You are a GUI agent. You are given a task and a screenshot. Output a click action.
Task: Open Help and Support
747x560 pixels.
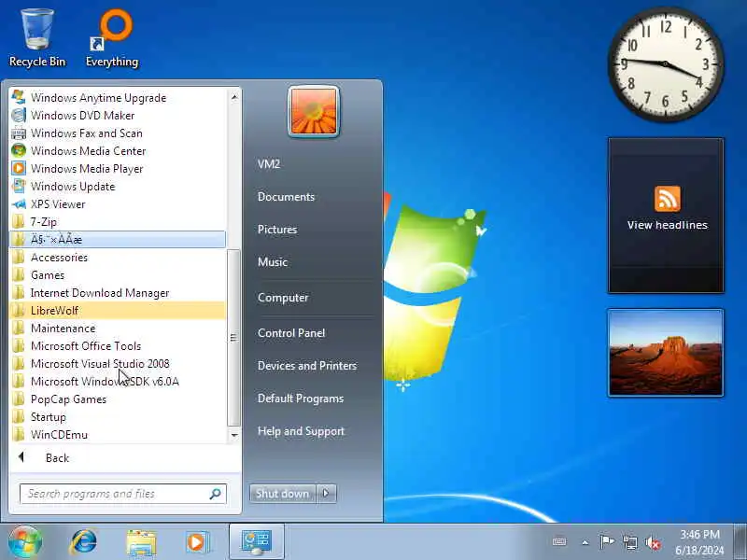point(301,431)
